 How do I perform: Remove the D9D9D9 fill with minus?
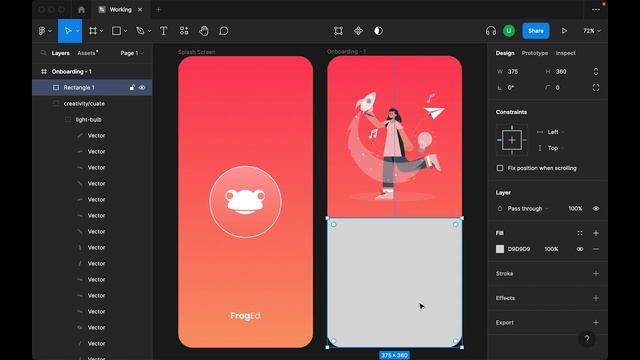pyautogui.click(x=596, y=249)
